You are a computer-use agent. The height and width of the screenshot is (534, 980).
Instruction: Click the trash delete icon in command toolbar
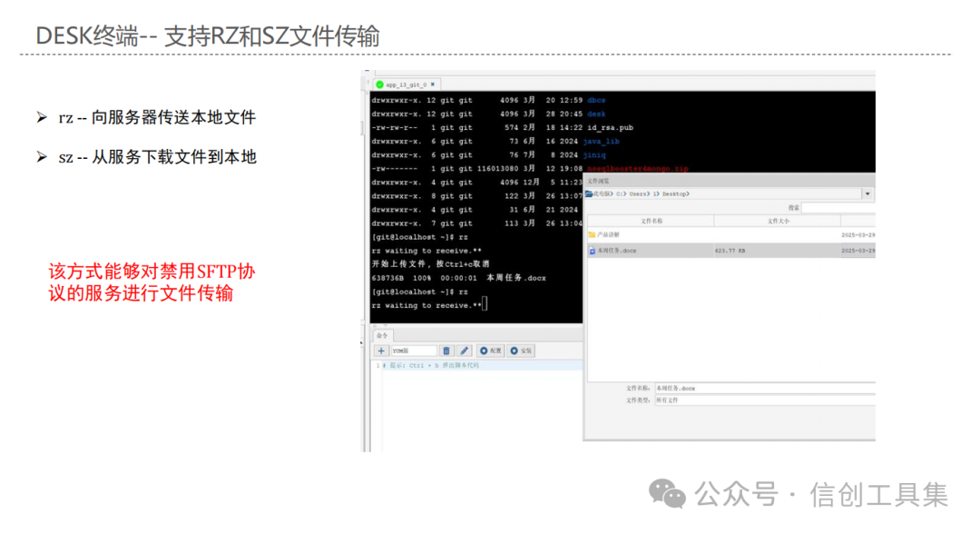pos(446,351)
